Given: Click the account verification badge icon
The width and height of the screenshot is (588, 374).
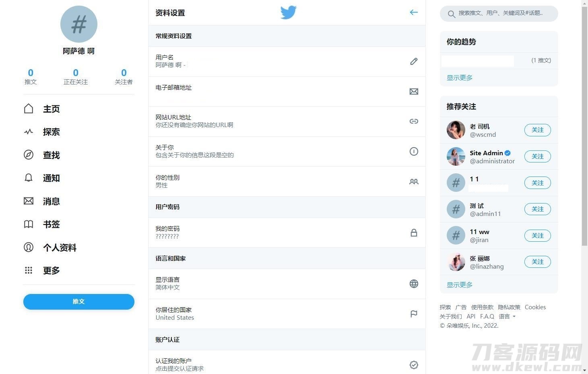Looking at the screenshot, I should click(414, 365).
